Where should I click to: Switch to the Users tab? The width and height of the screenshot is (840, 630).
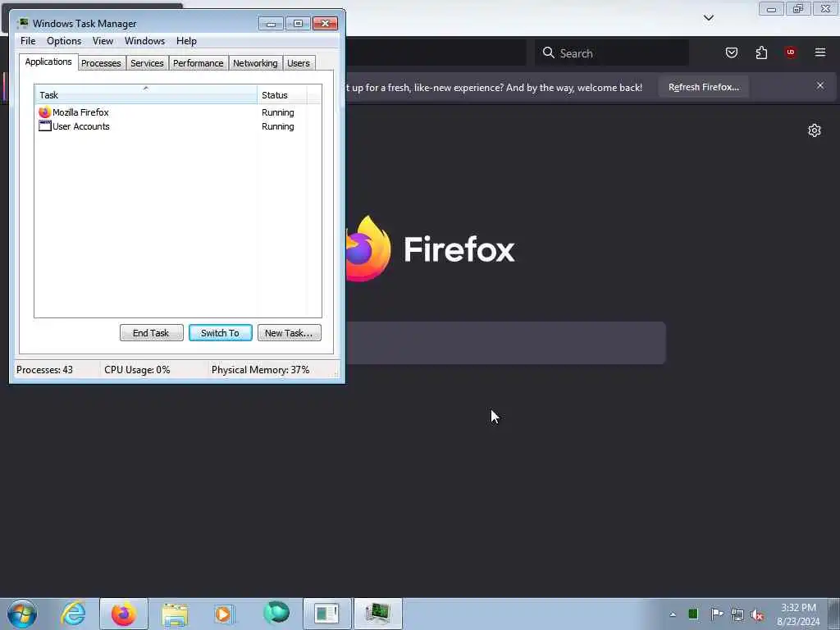tap(299, 63)
